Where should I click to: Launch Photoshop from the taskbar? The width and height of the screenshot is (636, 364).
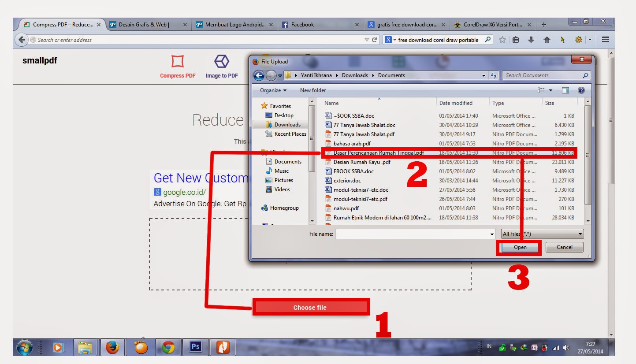(x=195, y=347)
